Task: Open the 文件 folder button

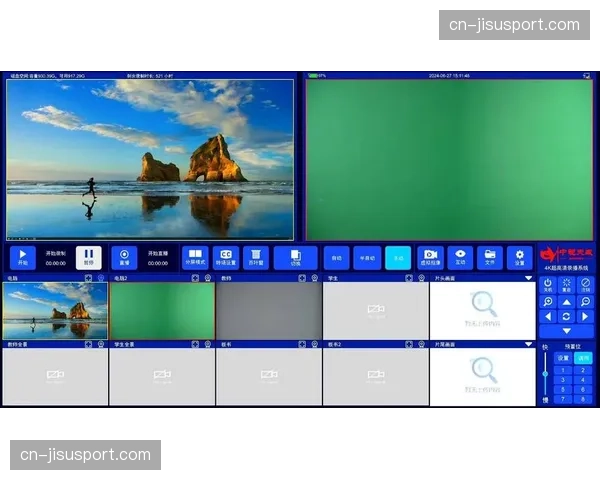Action: tap(489, 257)
